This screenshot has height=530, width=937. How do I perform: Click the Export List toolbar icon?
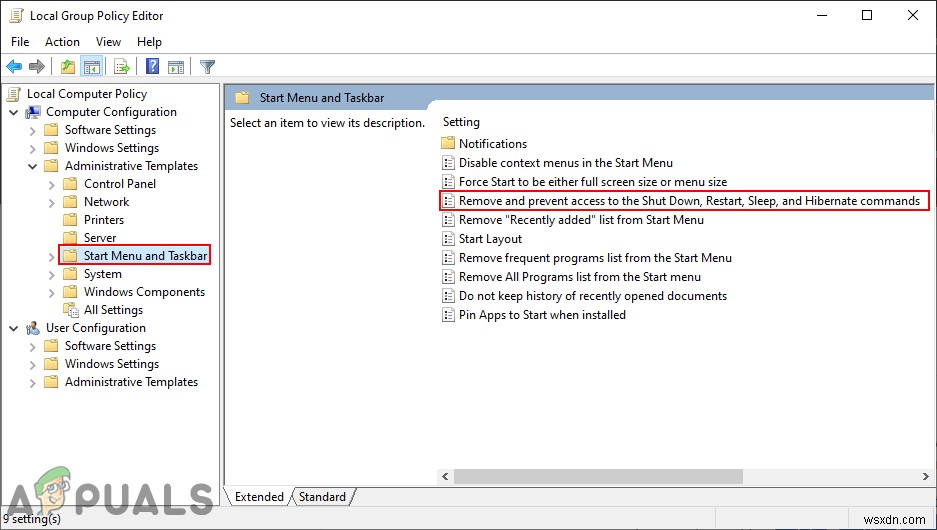click(x=122, y=66)
